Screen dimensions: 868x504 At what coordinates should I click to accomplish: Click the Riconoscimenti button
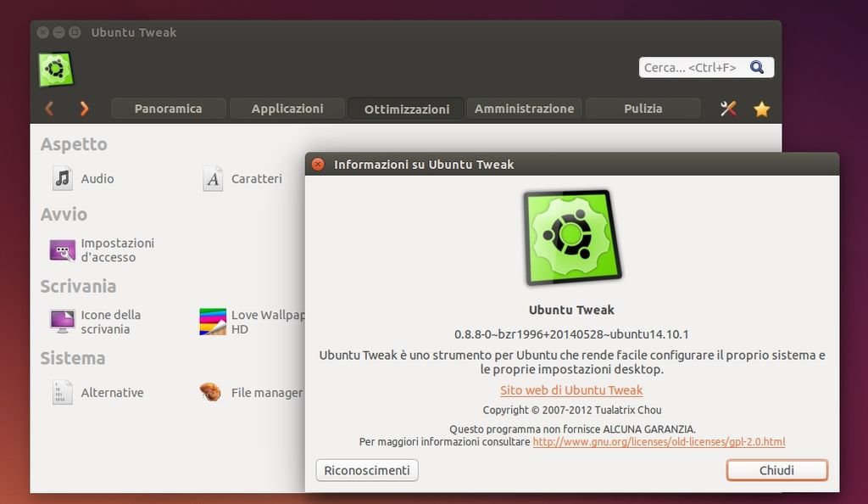click(x=367, y=470)
